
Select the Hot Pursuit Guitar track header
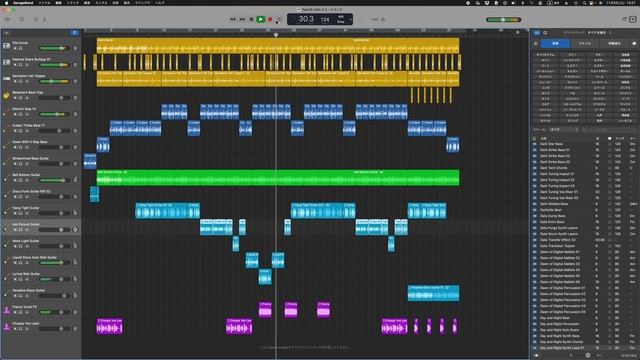[40, 227]
